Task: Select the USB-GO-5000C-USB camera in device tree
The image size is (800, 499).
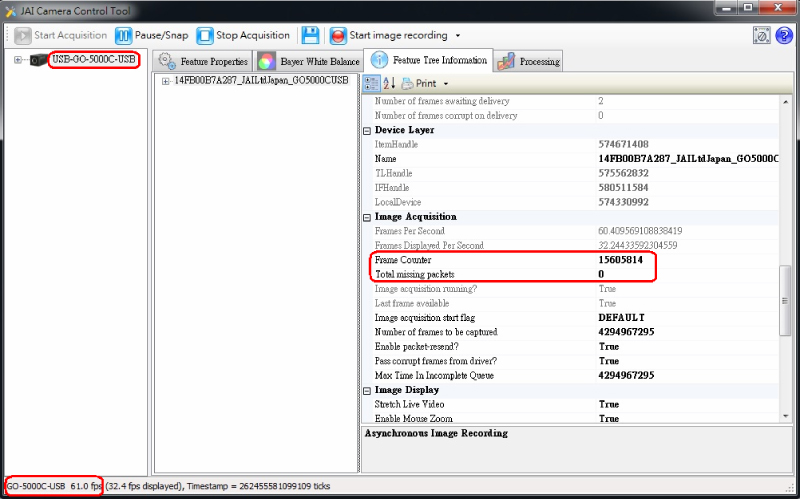Action: pos(92,60)
